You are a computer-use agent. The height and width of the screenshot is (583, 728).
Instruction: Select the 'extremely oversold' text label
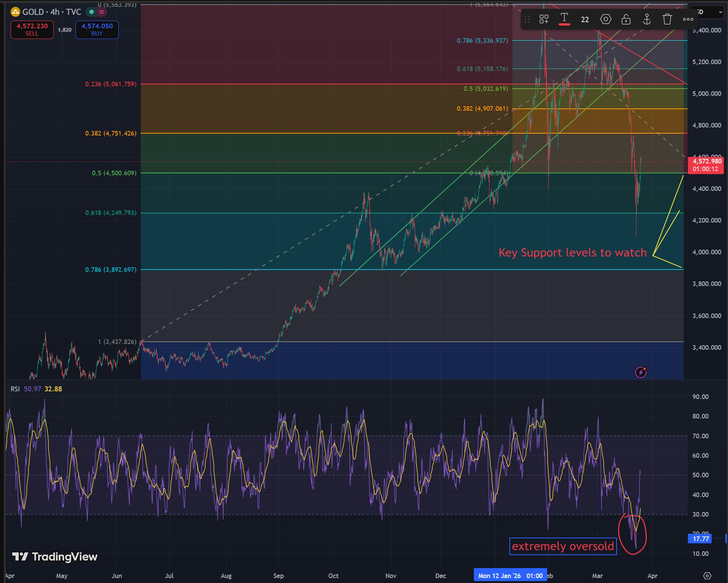[563, 546]
